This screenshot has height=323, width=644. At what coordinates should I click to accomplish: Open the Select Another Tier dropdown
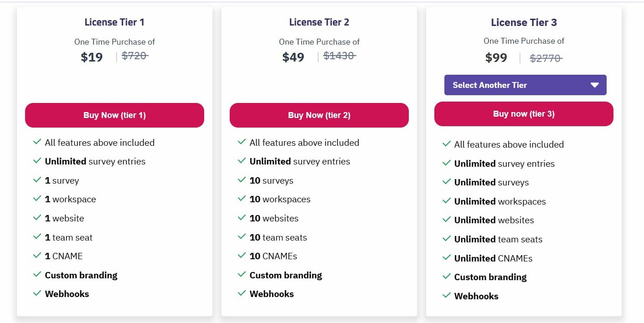point(525,85)
